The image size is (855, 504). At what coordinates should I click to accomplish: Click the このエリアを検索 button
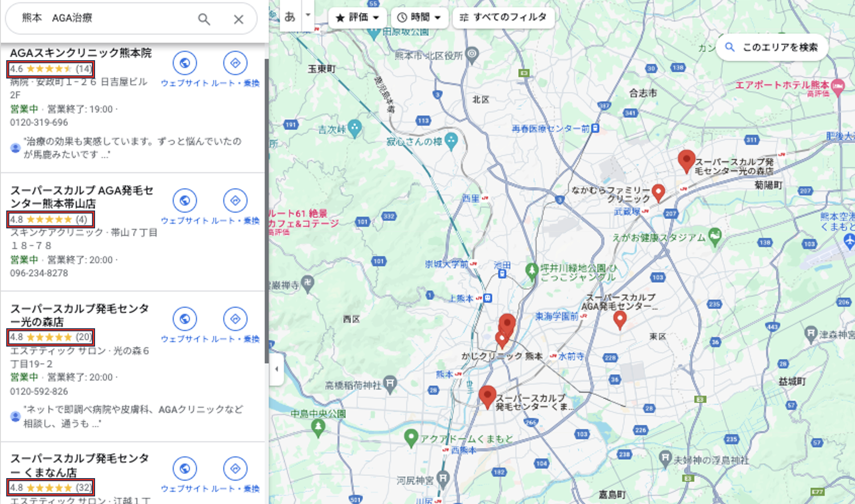coord(772,47)
